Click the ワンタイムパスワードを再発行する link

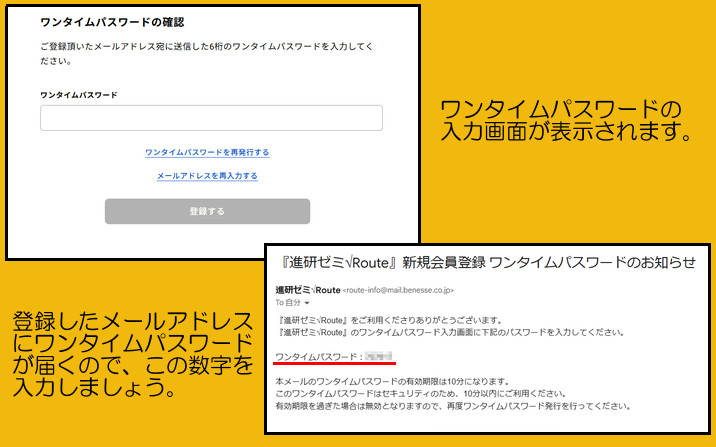coord(207,152)
